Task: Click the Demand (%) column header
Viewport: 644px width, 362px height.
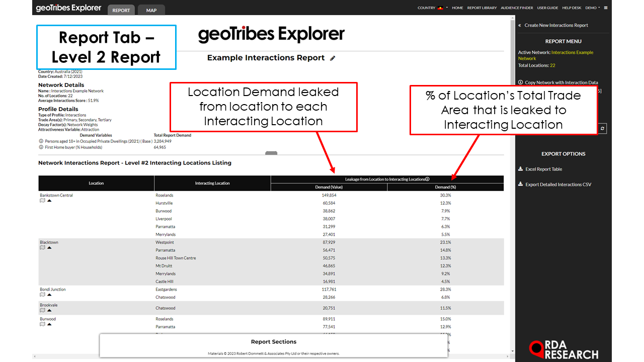Action: [x=445, y=187]
